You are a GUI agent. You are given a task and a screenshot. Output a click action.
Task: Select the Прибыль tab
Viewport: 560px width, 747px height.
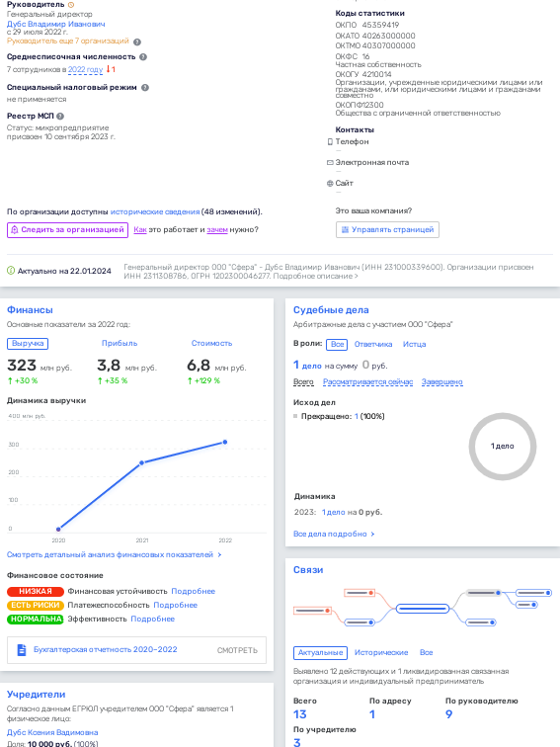tap(120, 343)
